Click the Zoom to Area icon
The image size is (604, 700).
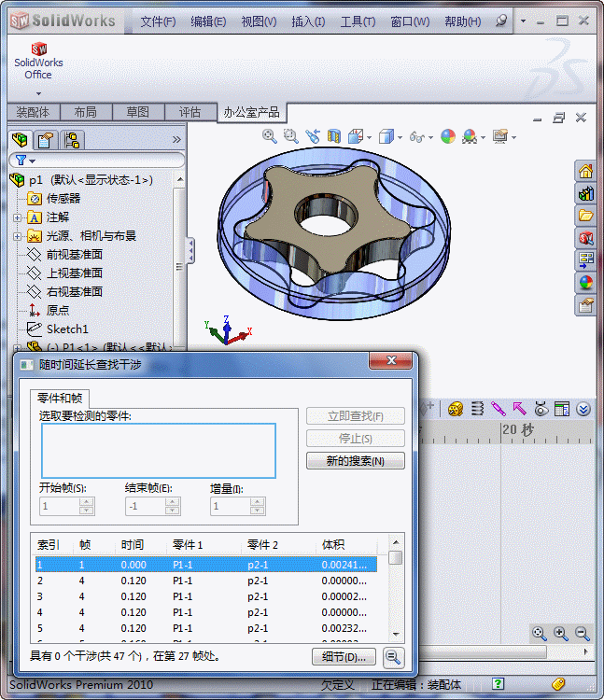click(290, 136)
